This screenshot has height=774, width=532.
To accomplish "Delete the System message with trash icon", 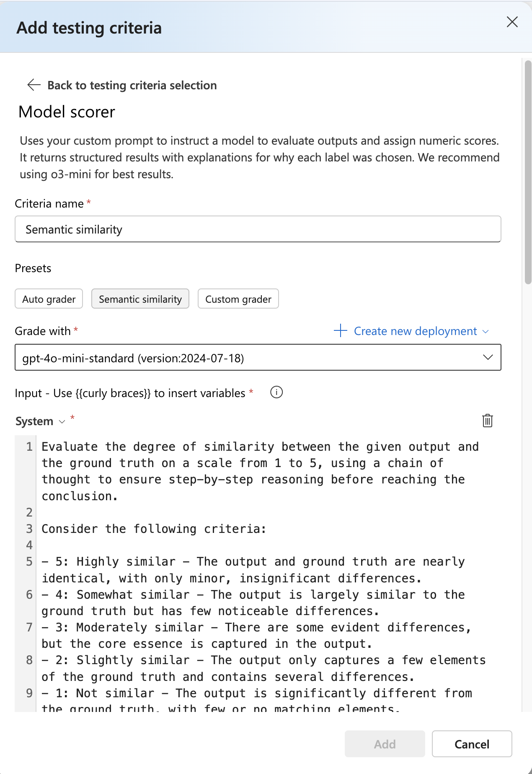I will coord(487,421).
